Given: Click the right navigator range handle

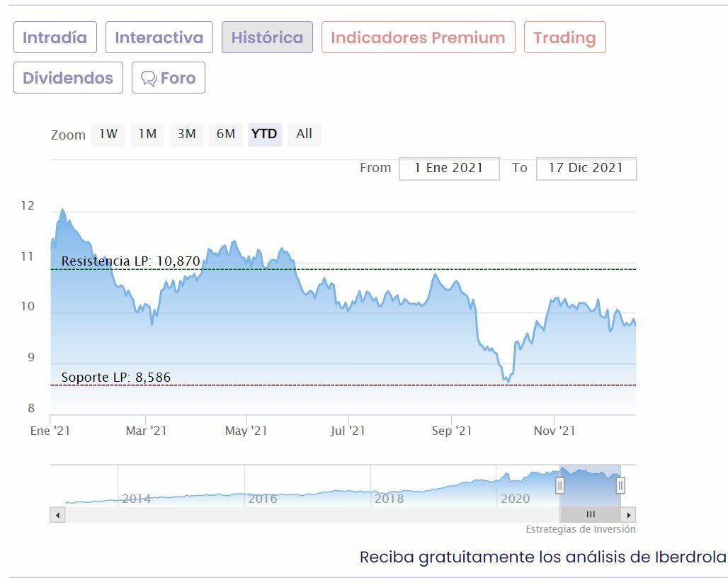Looking at the screenshot, I should click(x=620, y=485).
